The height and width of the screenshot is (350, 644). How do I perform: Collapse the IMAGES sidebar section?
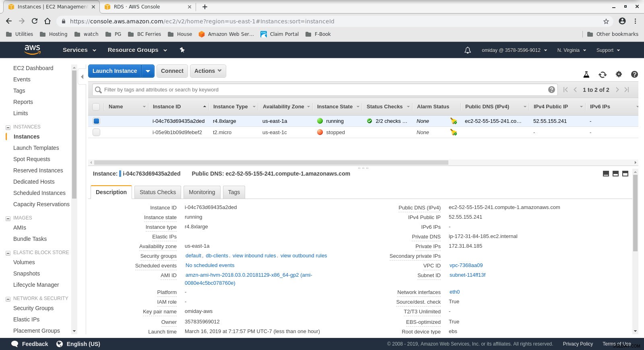8,218
